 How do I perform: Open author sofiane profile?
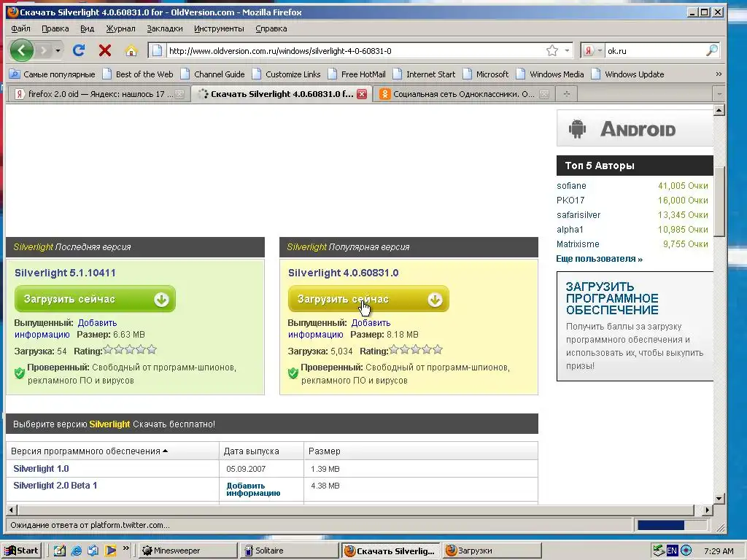pos(571,186)
